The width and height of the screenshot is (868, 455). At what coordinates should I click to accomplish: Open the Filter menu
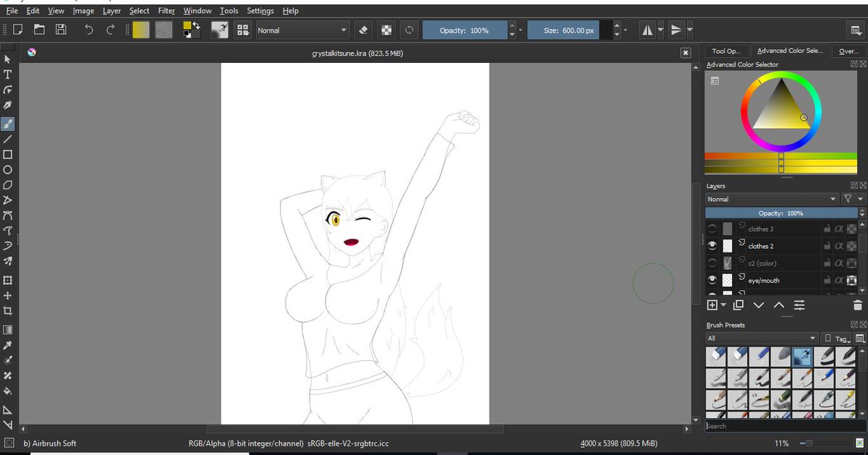(x=166, y=10)
